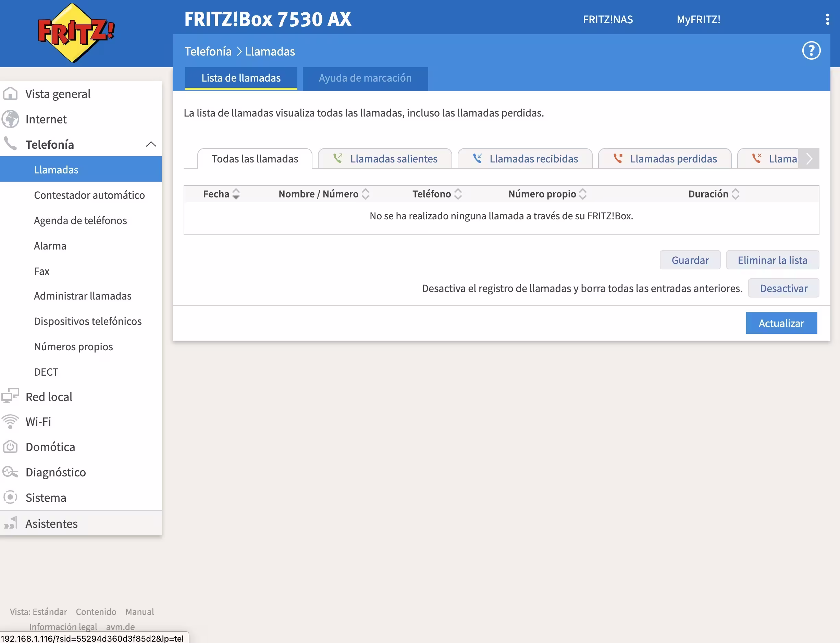Image resolution: width=840 pixels, height=643 pixels.
Task: Click the Wi-Fi signal icon
Action: pos(10,421)
